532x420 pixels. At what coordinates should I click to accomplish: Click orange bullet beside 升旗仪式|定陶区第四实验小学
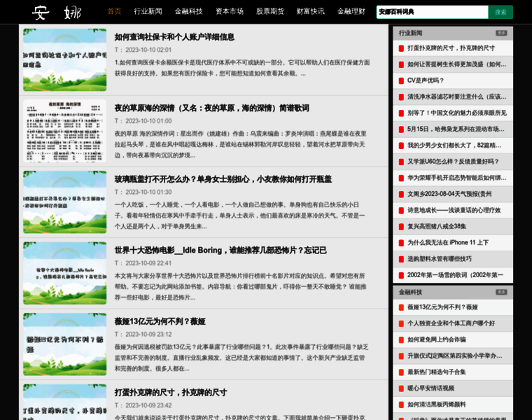[401, 356]
